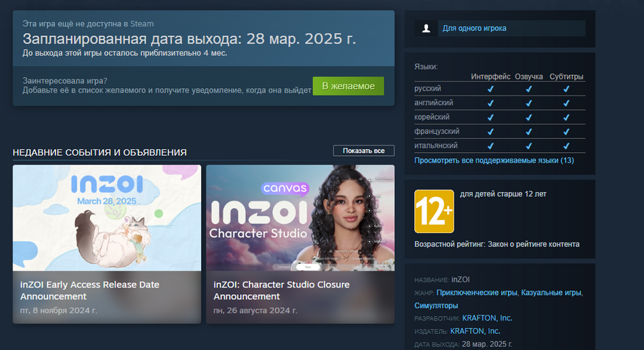Click the interface checkmark for русский
Image resolution: width=644 pixels, height=350 pixels.
(491, 89)
